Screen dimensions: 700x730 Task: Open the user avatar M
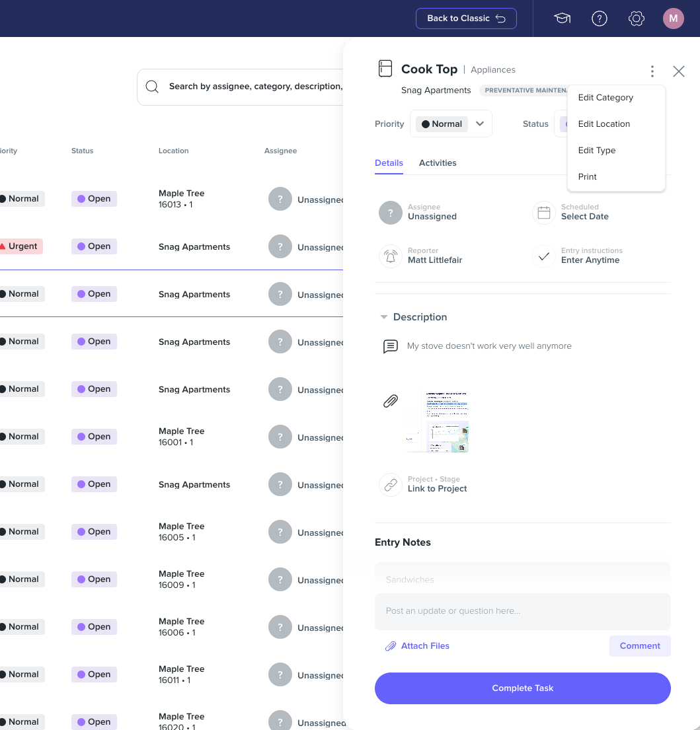coord(674,18)
